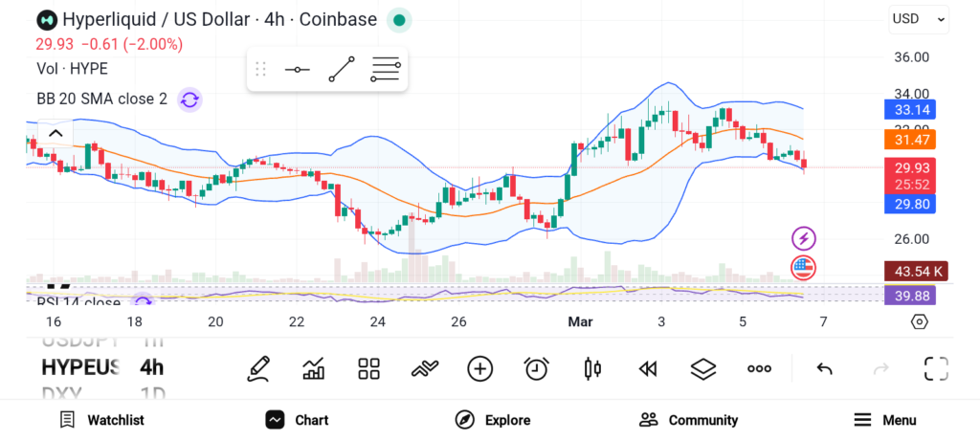Open the USD currency dropdown
980x441 pixels.
pyautogui.click(x=918, y=18)
